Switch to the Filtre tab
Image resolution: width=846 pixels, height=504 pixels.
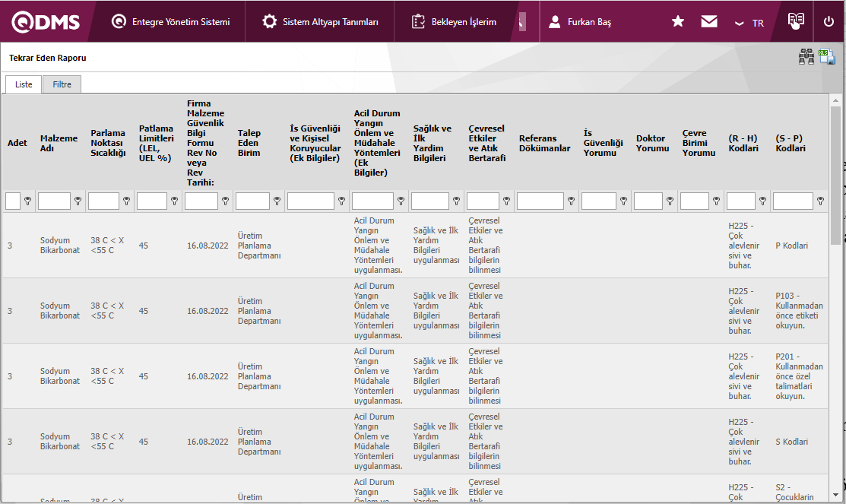pyautogui.click(x=62, y=84)
